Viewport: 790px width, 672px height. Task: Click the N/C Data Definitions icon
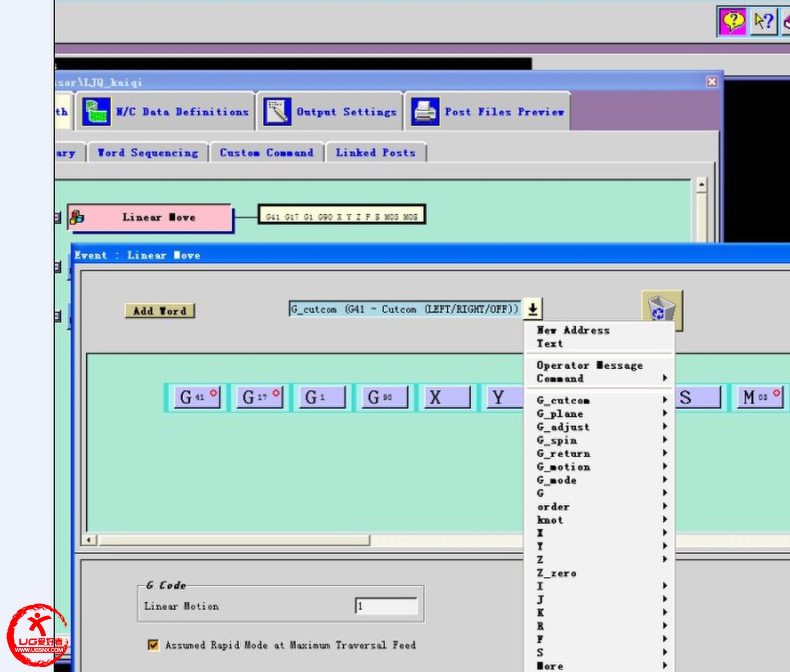coord(96,112)
